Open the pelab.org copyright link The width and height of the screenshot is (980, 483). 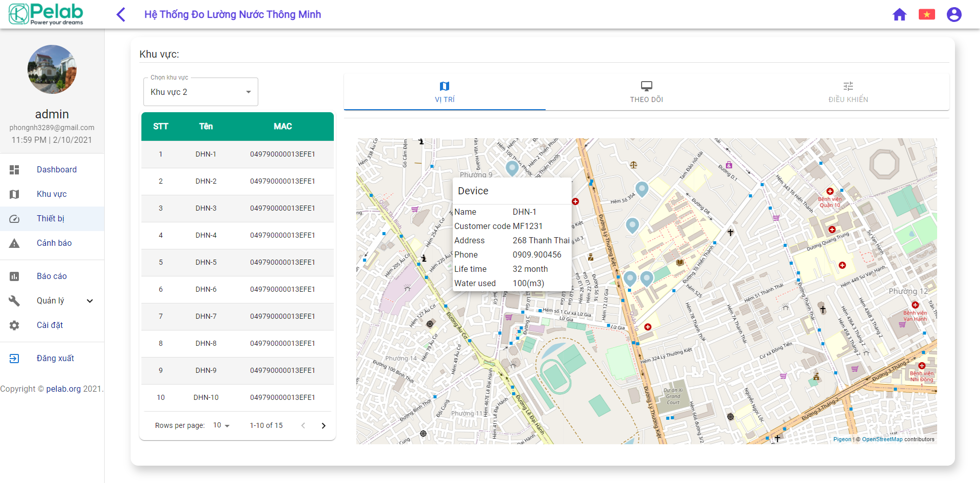tap(63, 389)
